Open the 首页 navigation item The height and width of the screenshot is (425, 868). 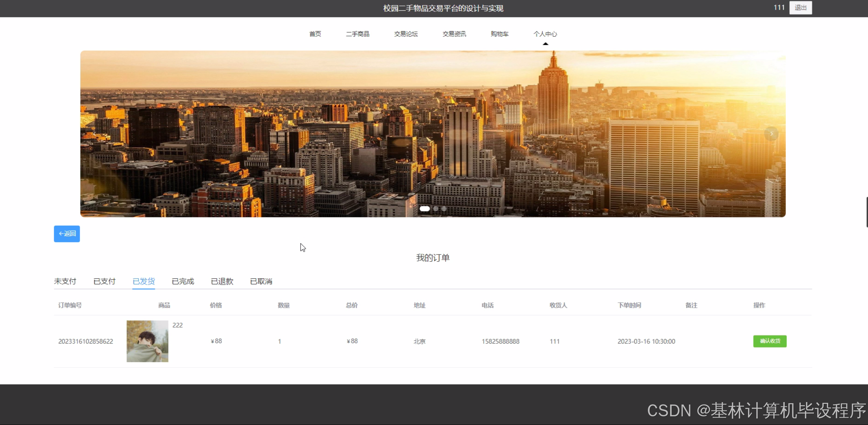pyautogui.click(x=315, y=34)
